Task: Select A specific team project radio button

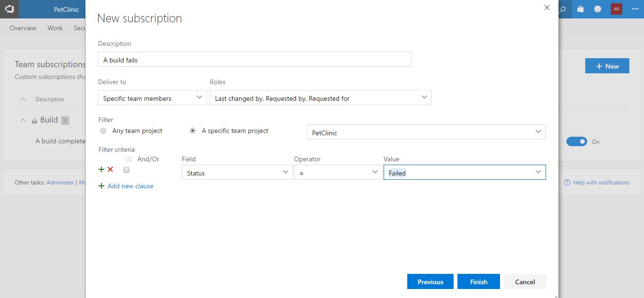Action: point(193,131)
